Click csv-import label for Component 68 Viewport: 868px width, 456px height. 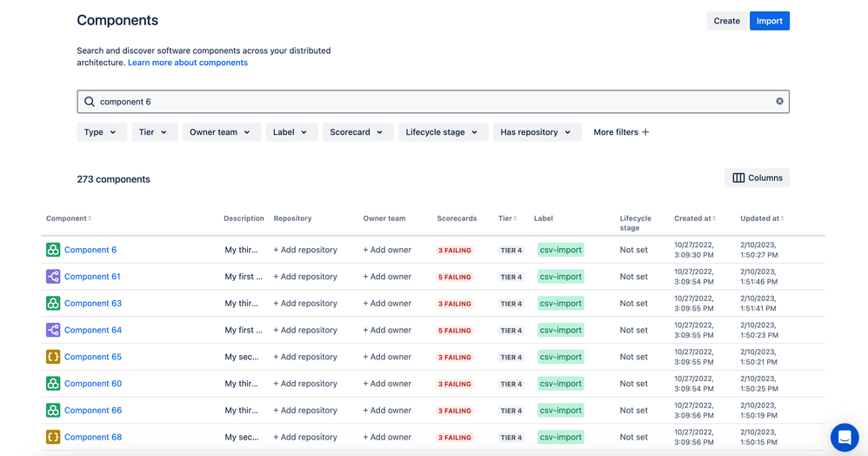(561, 437)
